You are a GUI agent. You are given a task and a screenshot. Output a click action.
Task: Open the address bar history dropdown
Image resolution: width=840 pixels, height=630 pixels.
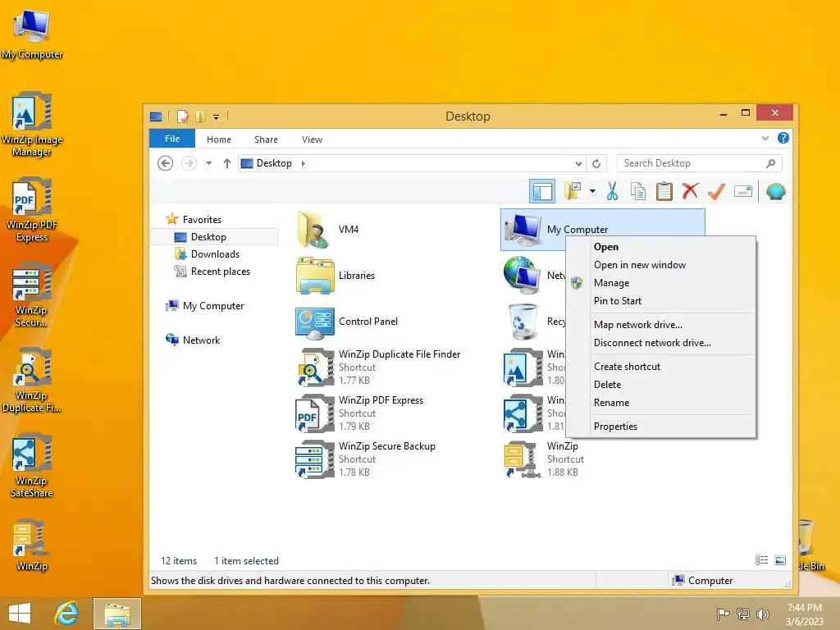pos(578,163)
